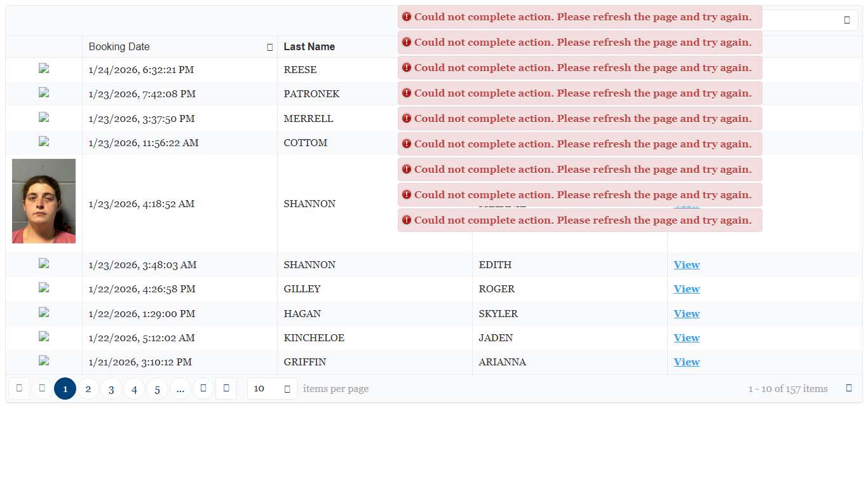Click the broken image icon for GRIFFIN

coord(44,362)
